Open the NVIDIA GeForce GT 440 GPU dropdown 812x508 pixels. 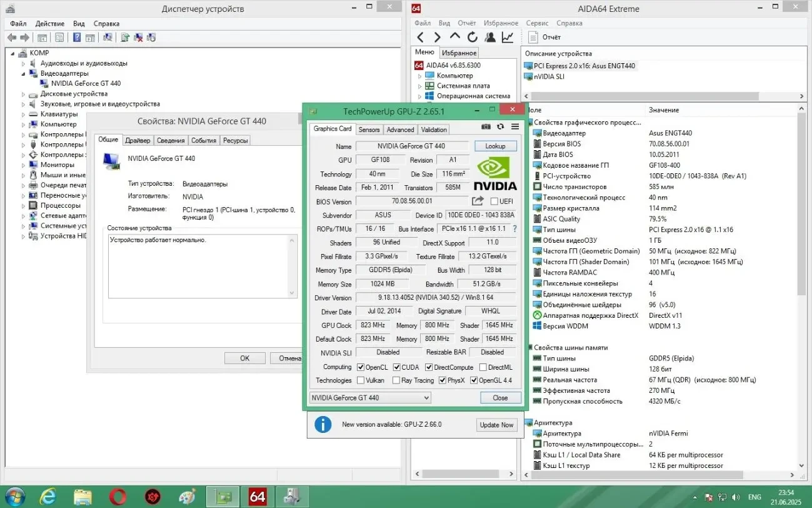370,398
